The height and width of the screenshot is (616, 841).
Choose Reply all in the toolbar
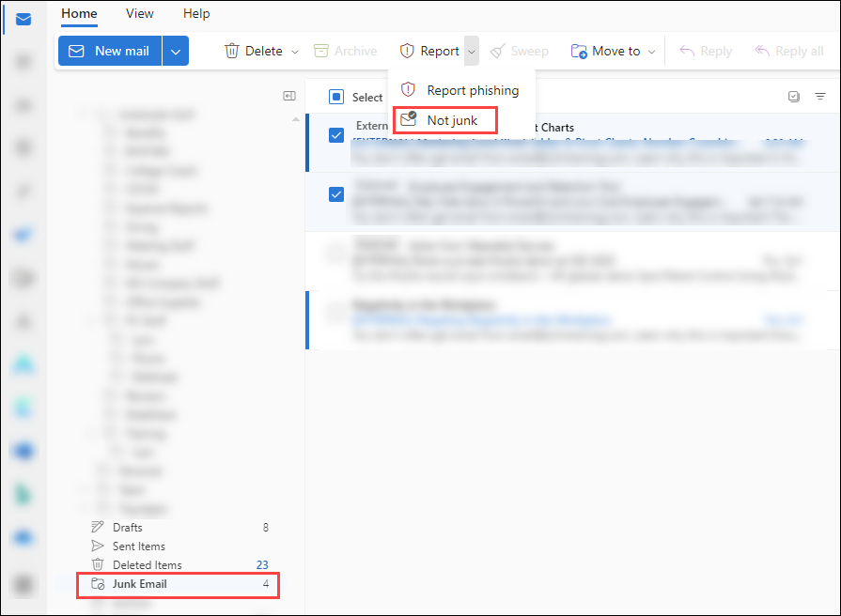tap(789, 51)
